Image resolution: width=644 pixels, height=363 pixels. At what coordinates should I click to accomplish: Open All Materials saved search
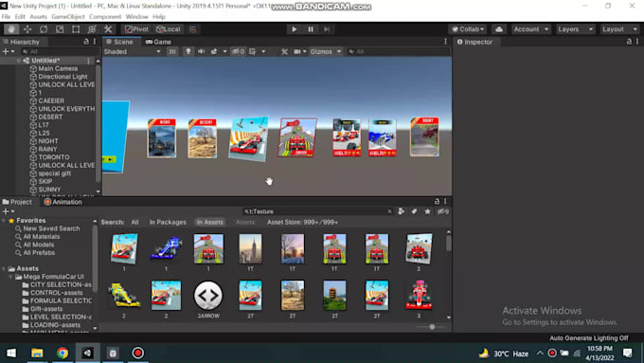click(41, 237)
